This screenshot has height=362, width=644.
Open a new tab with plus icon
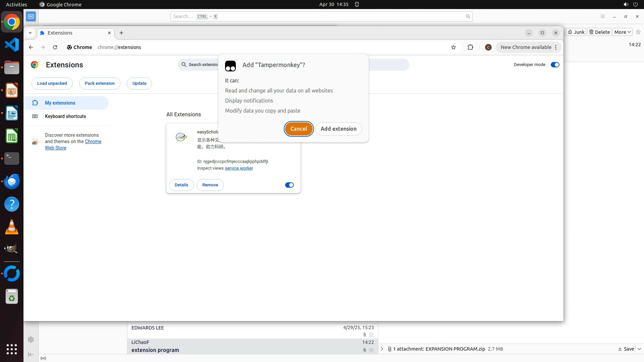tap(121, 33)
